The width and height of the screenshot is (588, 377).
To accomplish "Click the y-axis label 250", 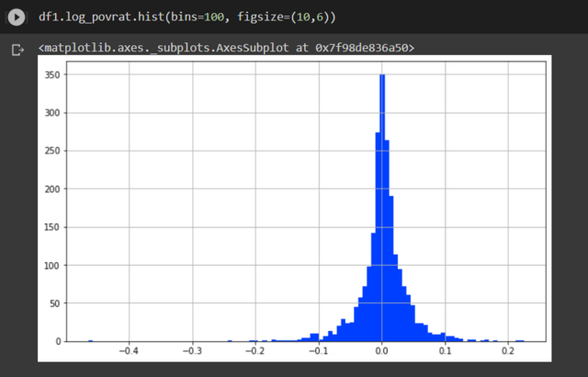I will pos(52,151).
